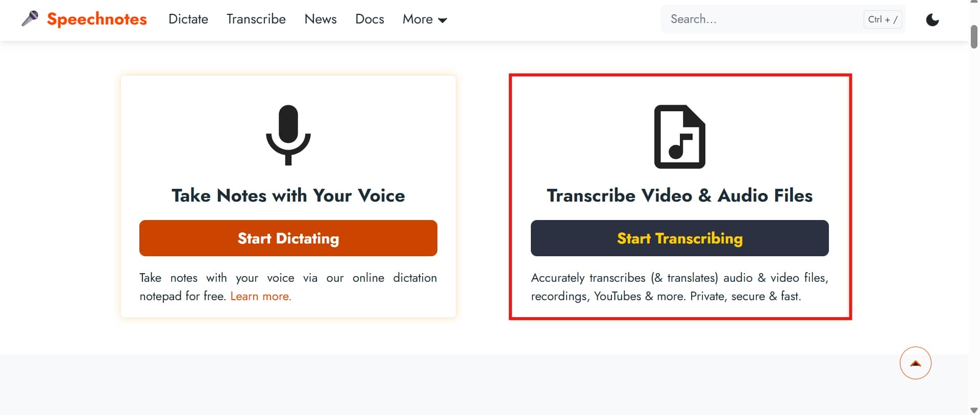Click the Start Transcribing button
The image size is (980, 415).
680,238
